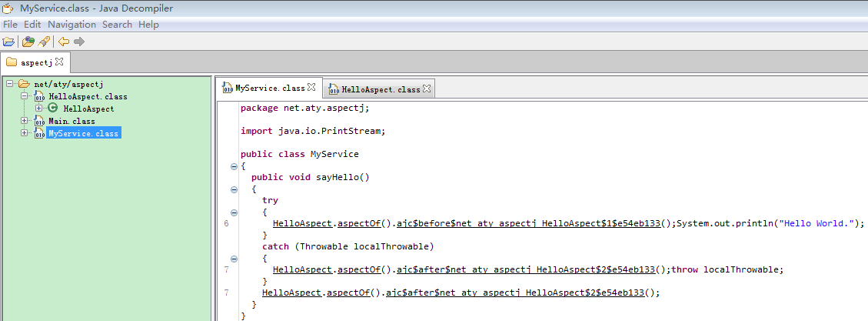Expand the MyService.class tree node
Viewport: 868px width, 321px height.
tap(24, 133)
